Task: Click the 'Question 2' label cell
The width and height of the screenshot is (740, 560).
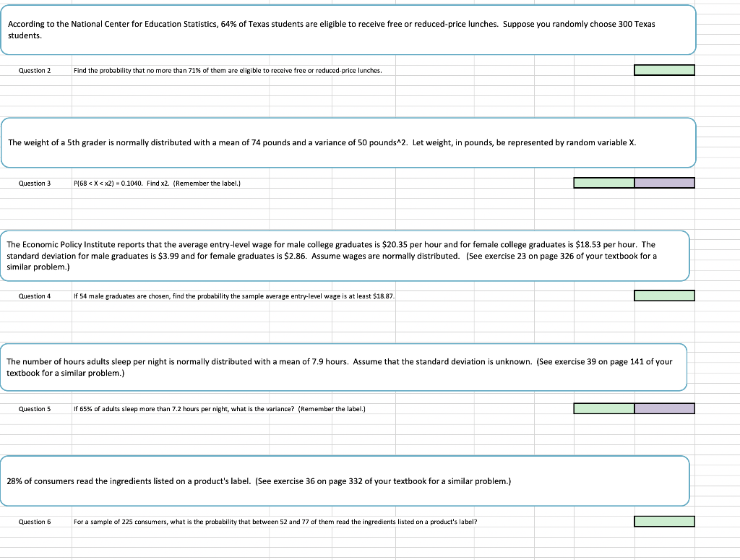Action: (x=35, y=70)
